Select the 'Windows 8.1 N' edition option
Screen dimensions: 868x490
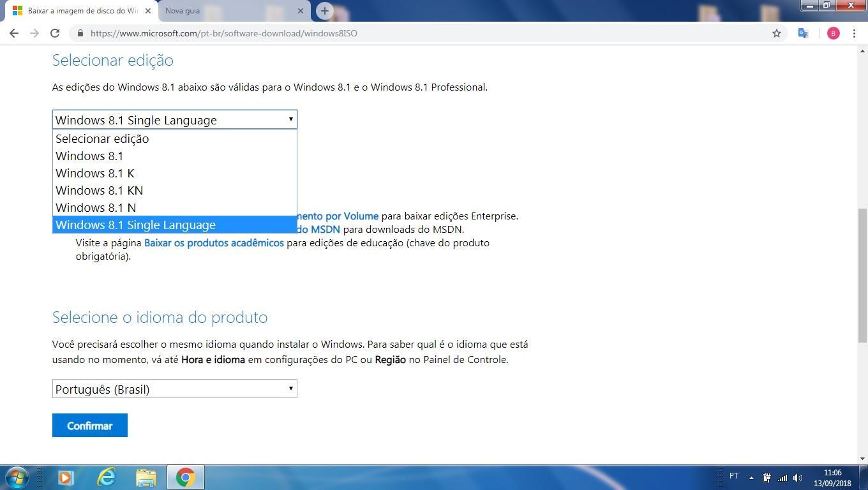point(174,207)
